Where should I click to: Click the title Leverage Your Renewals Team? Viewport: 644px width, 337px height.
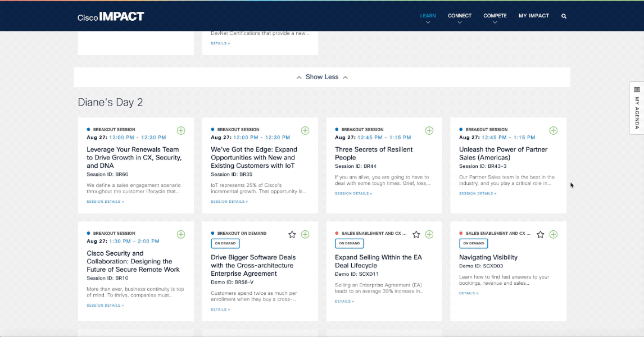point(134,158)
